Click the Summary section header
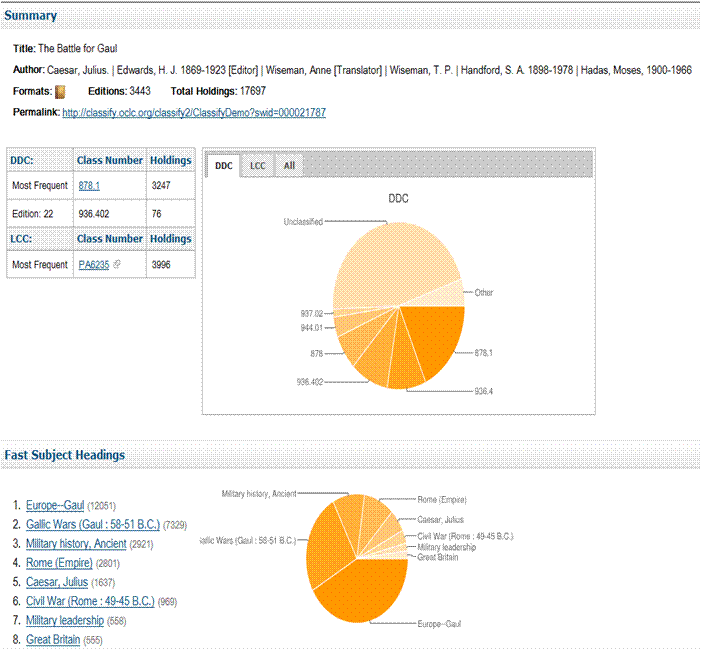Viewport: 701px width, 650px height. 30,16
